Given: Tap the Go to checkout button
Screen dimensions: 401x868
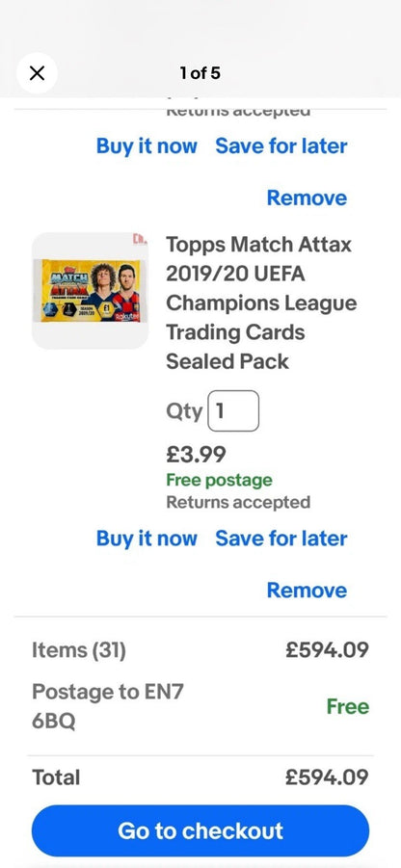Looking at the screenshot, I should (x=200, y=831).
